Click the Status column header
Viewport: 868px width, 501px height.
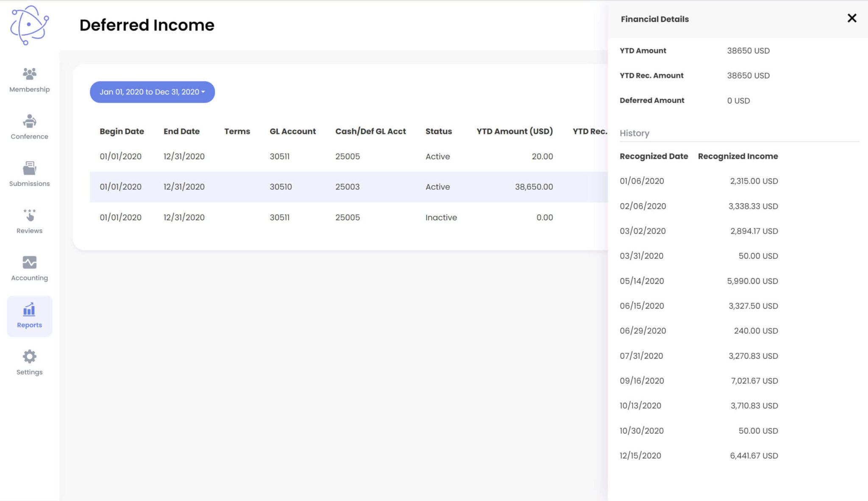click(439, 131)
